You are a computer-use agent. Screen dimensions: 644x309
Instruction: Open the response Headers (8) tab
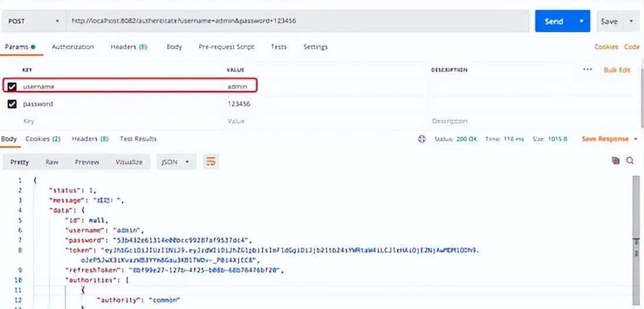90,139
